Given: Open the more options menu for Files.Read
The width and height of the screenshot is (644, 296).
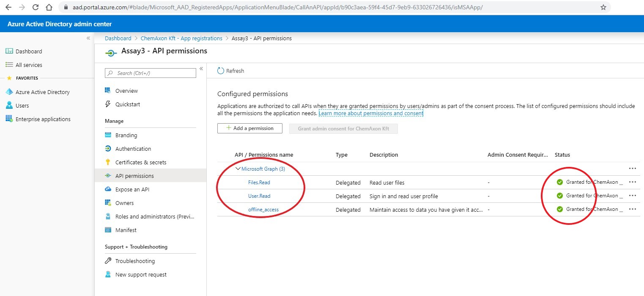Looking at the screenshot, I should tap(632, 182).
